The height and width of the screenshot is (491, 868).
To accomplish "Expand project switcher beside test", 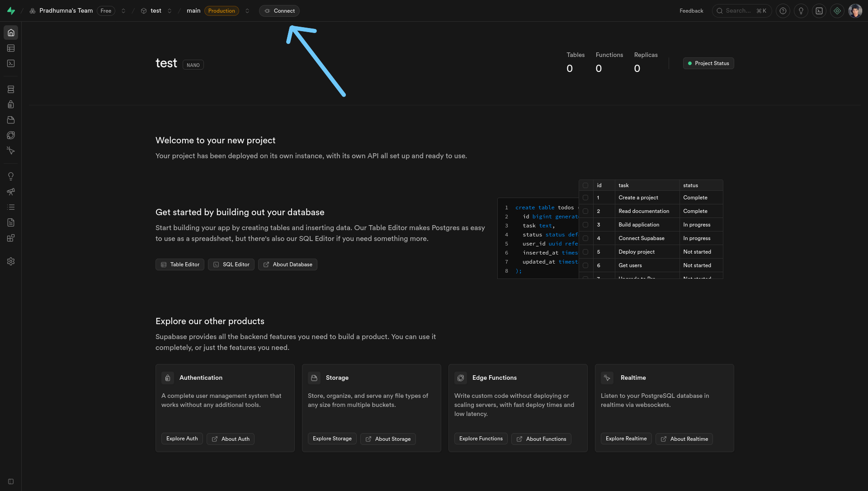I will tap(170, 11).
